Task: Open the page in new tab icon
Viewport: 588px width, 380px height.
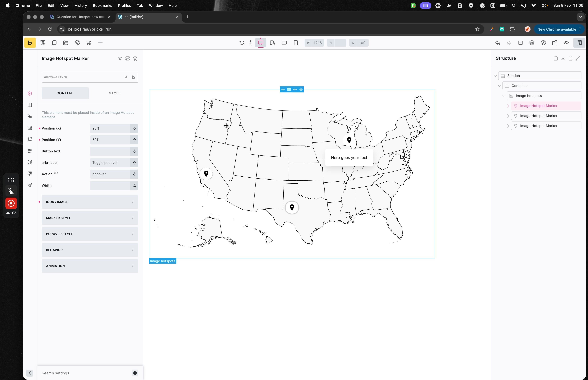Action: click(555, 43)
